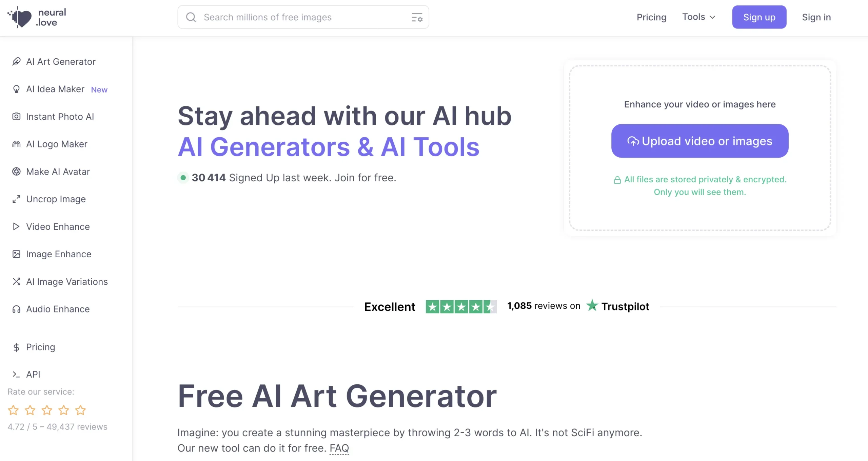Screen dimensions: 868x461
Task: Click the FAQ link below description
Action: click(x=339, y=448)
